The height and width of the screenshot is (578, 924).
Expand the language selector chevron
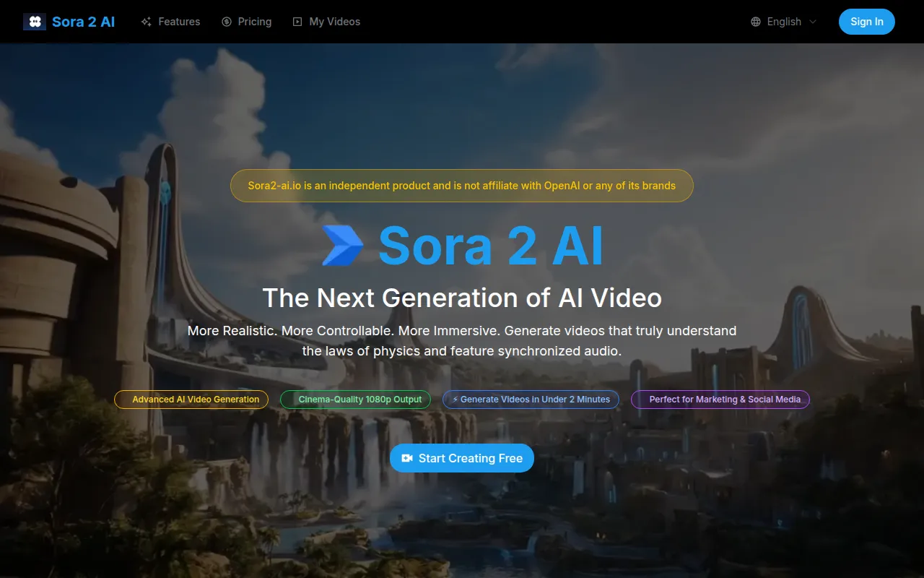point(814,22)
